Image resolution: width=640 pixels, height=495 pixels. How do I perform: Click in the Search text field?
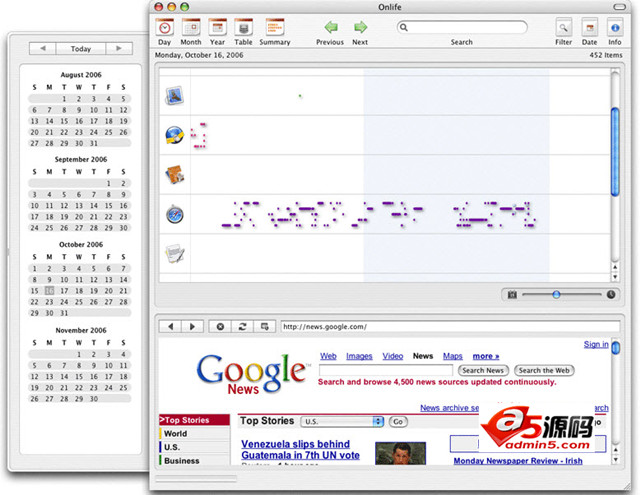click(462, 27)
